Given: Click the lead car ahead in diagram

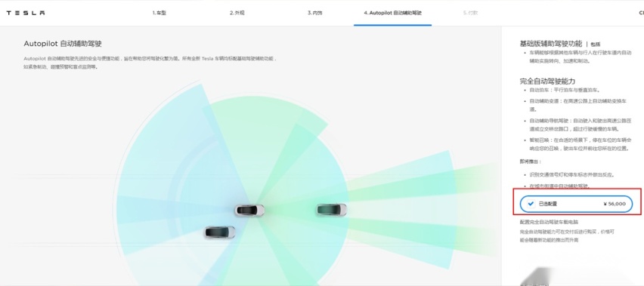Looking at the screenshot, I should (331, 210).
